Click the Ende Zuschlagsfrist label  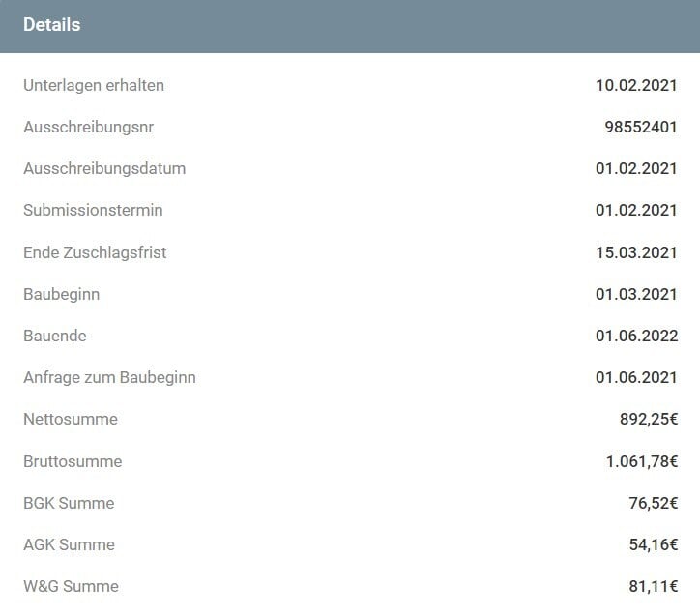pyautogui.click(x=95, y=252)
